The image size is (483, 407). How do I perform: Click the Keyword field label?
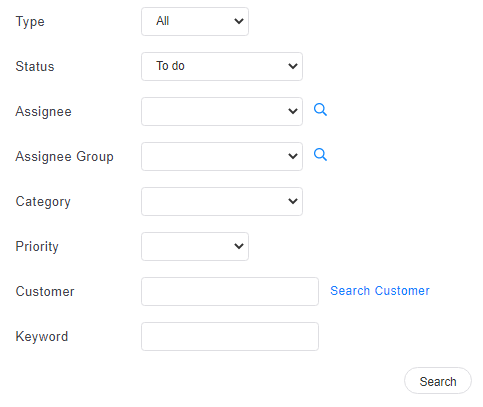[x=42, y=337]
